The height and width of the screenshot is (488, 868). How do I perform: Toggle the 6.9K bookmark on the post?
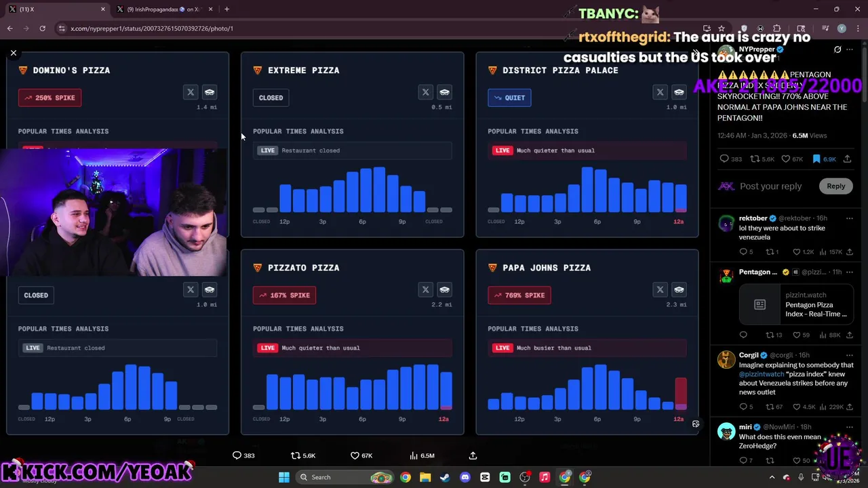pyautogui.click(x=824, y=159)
